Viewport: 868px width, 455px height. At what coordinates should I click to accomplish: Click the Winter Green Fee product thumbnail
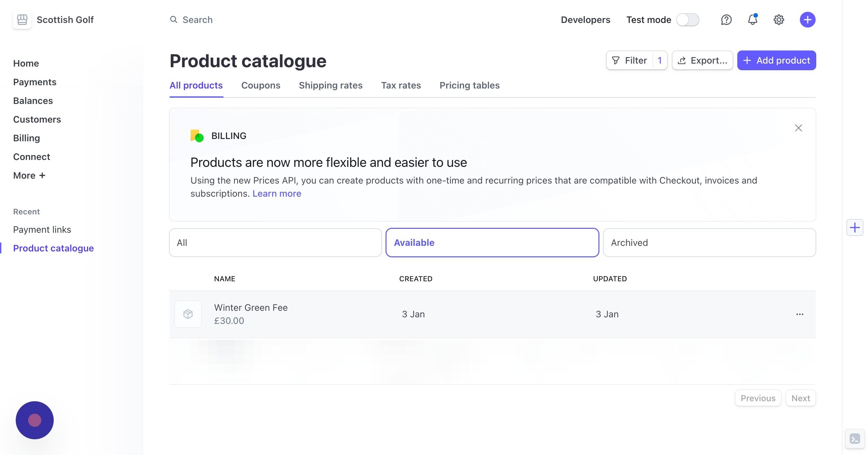[188, 314]
